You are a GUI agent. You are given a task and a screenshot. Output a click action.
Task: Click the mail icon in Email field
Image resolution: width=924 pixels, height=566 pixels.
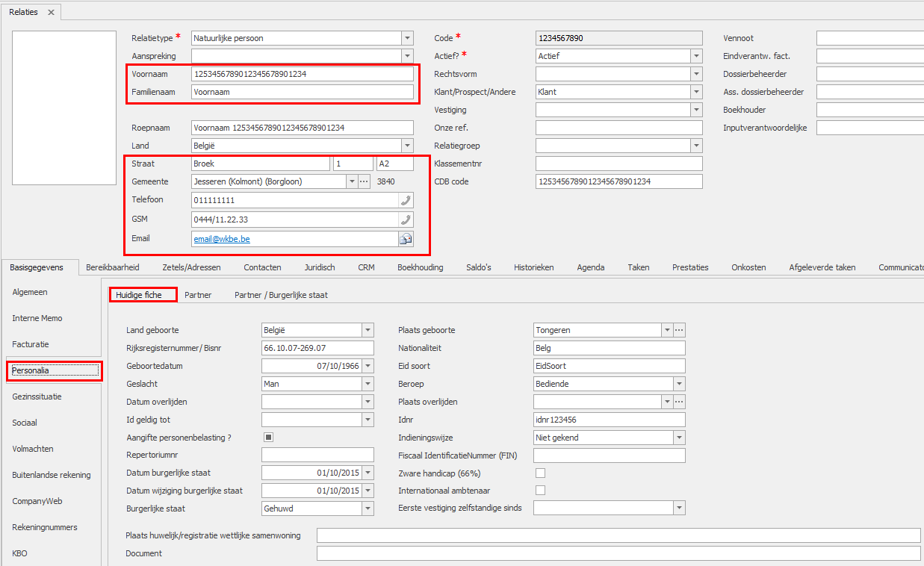tap(406, 239)
